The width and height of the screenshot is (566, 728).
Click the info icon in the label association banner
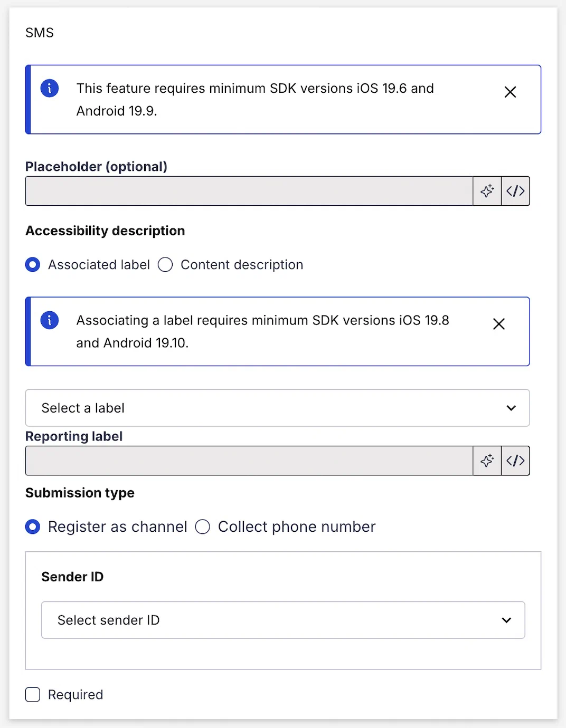(x=50, y=320)
